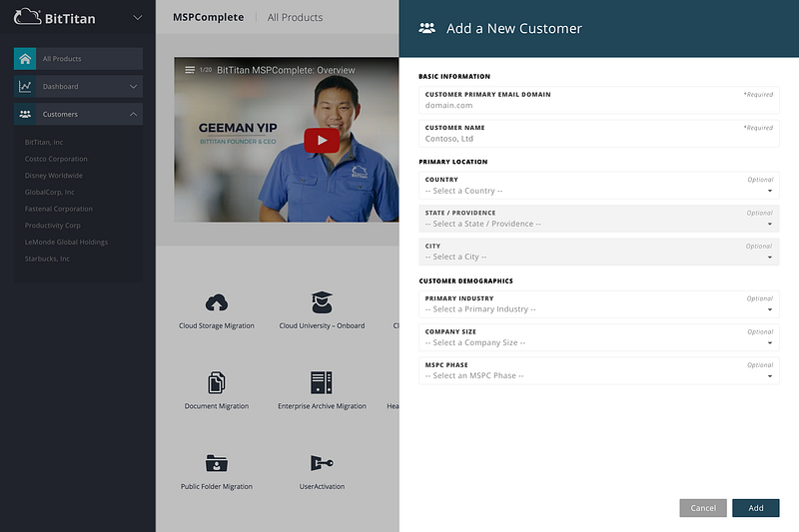Click the Customer Primary Email Domain field
The image size is (799, 532).
(x=598, y=100)
